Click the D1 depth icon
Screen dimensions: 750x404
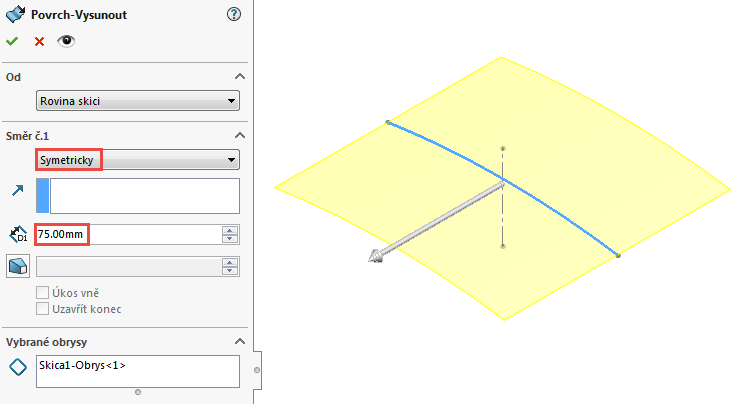tap(18, 234)
